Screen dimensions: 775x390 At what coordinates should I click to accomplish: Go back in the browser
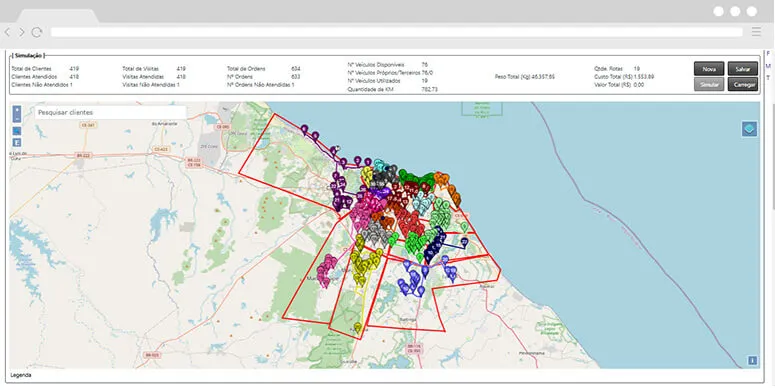(7, 32)
